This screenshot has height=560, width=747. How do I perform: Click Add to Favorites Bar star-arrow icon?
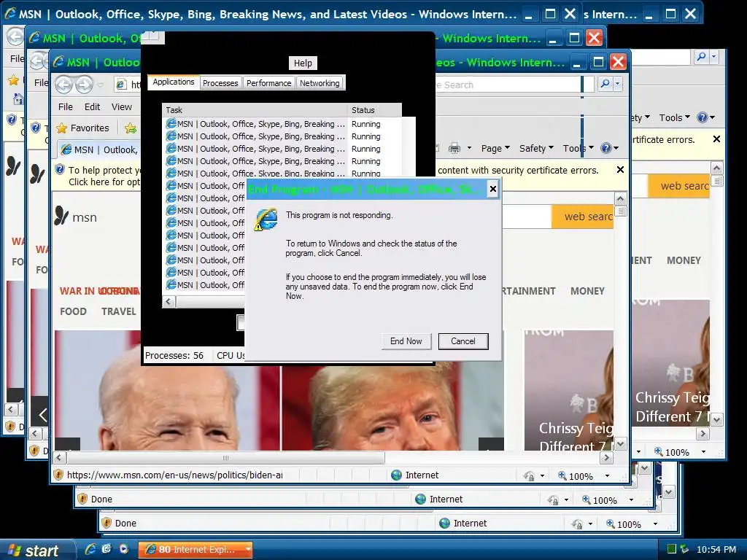point(131,128)
